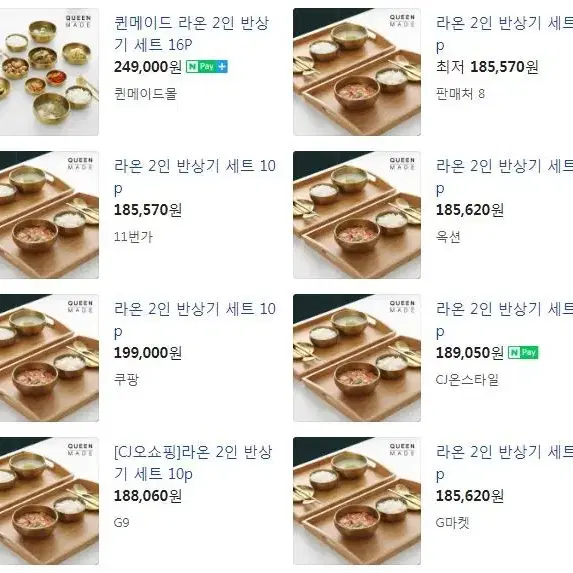Click the G9 seller name
This screenshot has height=573, width=573.
(x=121, y=523)
